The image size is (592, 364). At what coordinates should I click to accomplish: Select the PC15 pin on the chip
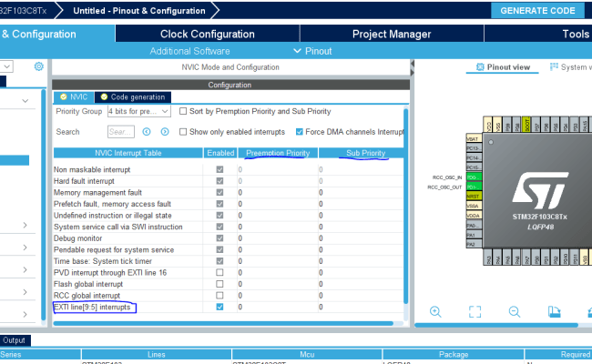click(474, 167)
